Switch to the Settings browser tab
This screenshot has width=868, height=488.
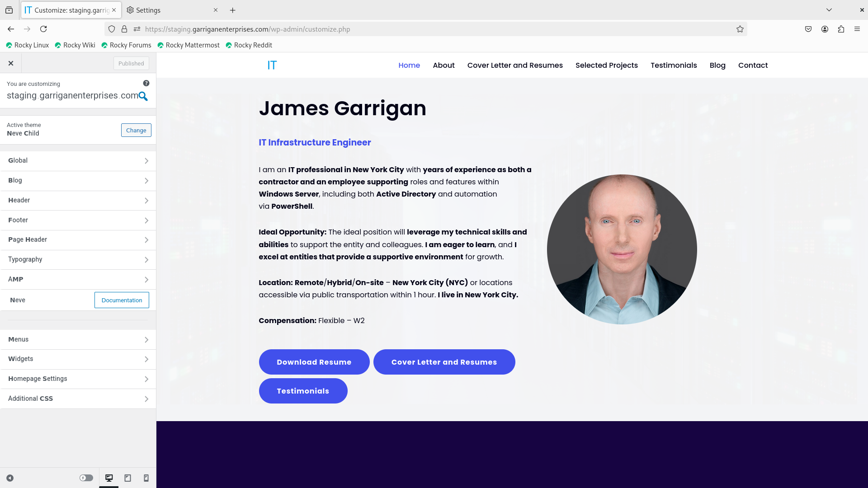[167, 10]
